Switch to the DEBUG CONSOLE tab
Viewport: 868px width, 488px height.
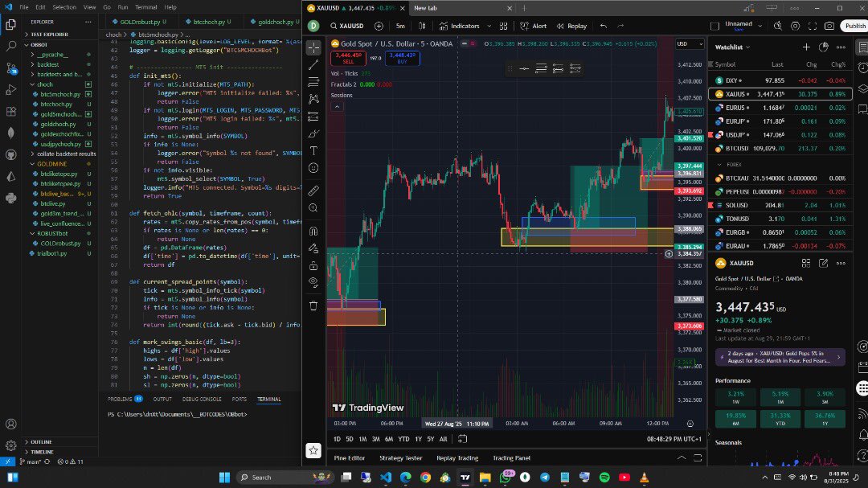[x=202, y=399]
